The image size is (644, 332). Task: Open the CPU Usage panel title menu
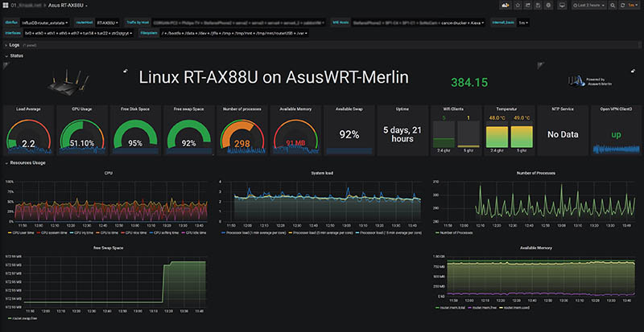click(x=82, y=109)
